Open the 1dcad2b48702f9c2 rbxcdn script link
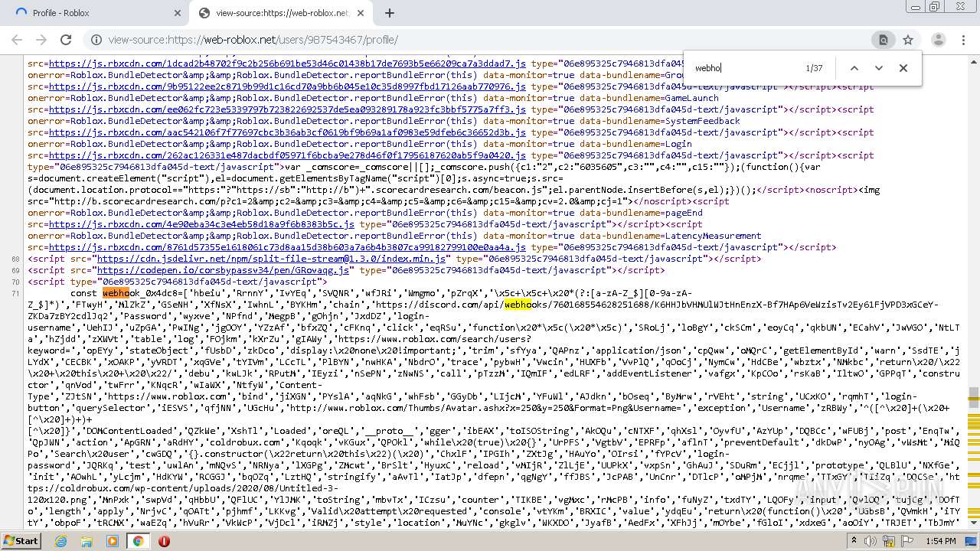The image size is (980, 551). 287,64
